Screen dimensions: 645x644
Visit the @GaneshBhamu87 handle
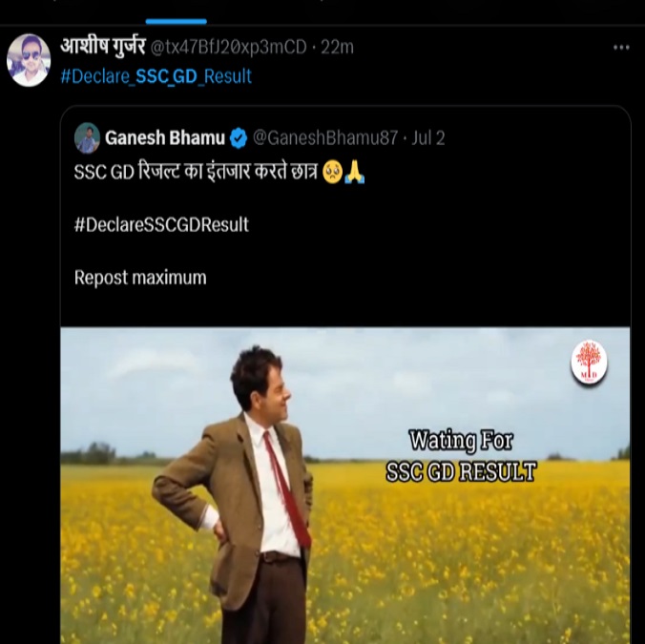[325, 138]
